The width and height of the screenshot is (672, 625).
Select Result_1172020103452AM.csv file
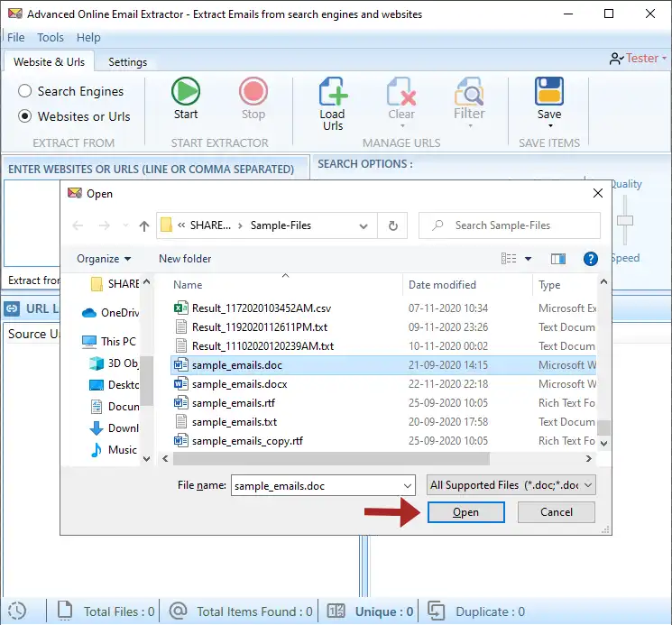tap(383, 308)
